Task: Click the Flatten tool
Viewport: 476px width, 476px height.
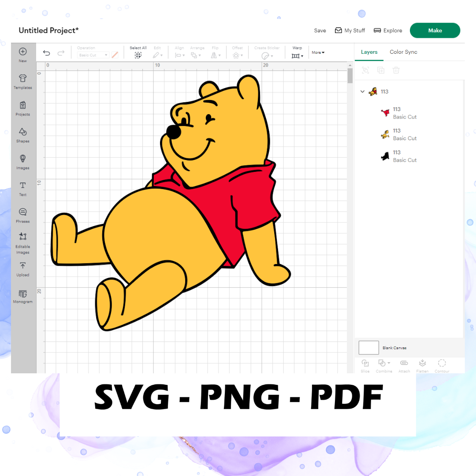Action: tap(422, 366)
